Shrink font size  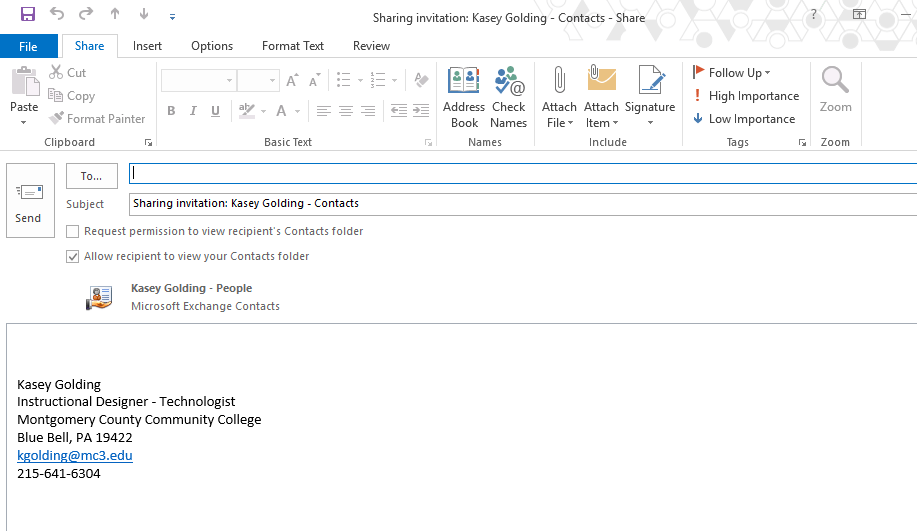click(x=315, y=81)
